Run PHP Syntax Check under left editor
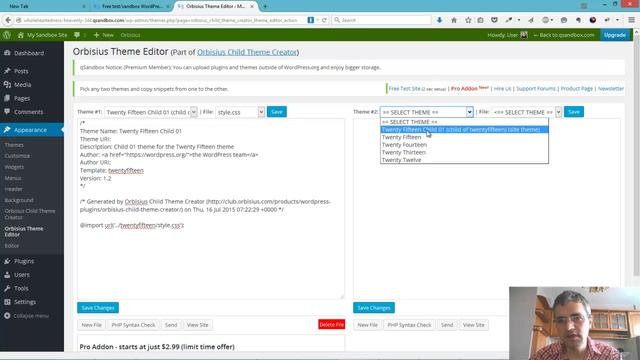Screen dimensions: 640x360 133,325
